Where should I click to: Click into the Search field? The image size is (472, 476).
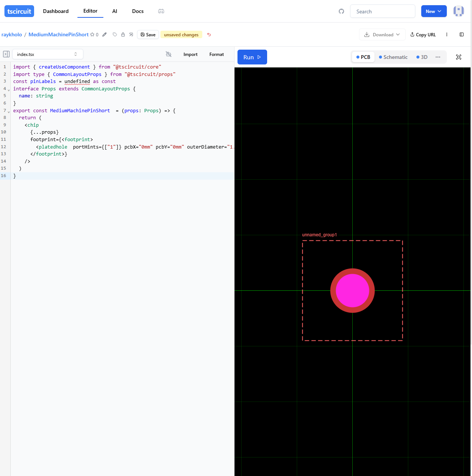click(x=382, y=11)
